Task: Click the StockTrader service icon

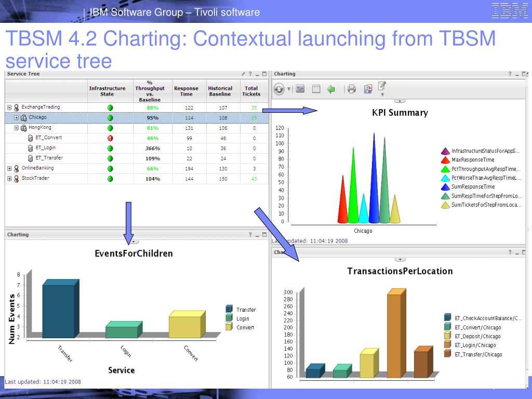Action: 16,179
